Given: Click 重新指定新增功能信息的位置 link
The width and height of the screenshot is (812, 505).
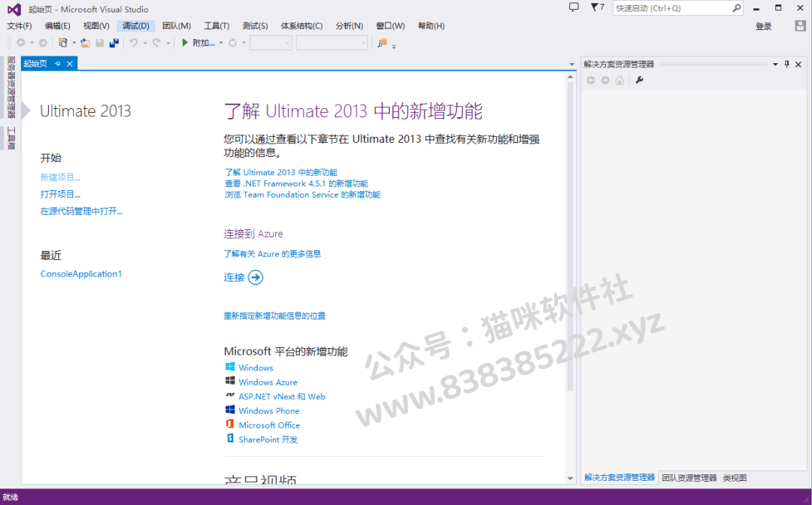Looking at the screenshot, I should point(274,316).
